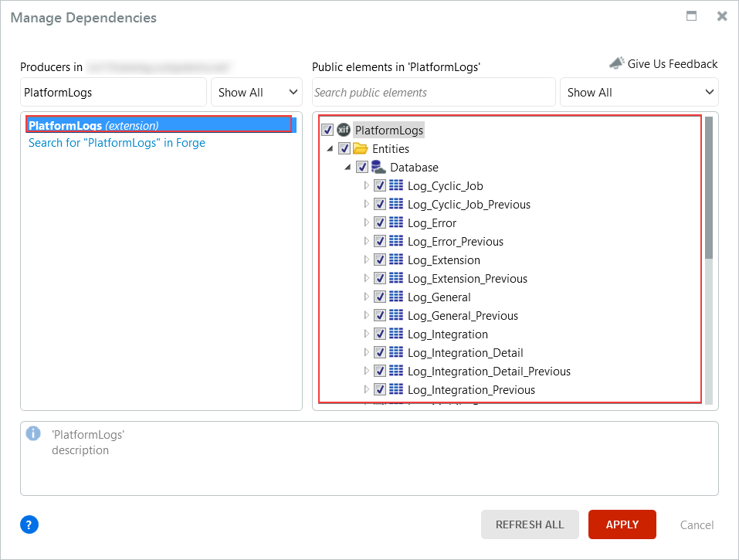The image size is (739, 560).
Task: Expand the Log_Integration_Detail entity node
Action: click(366, 352)
